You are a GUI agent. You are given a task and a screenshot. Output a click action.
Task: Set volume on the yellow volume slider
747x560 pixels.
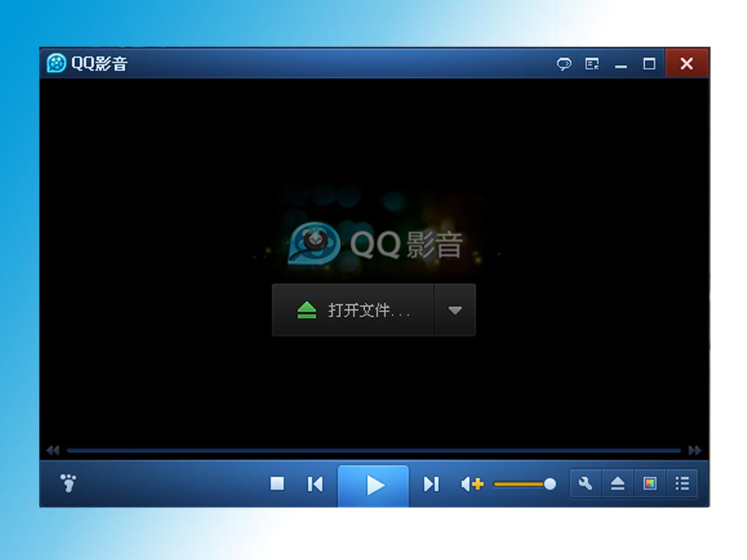(x=524, y=484)
